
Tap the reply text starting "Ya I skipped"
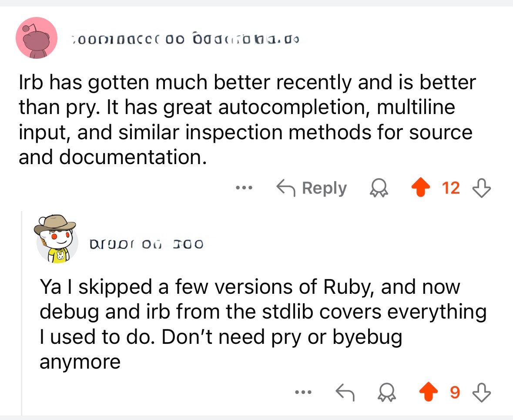pos(261,324)
